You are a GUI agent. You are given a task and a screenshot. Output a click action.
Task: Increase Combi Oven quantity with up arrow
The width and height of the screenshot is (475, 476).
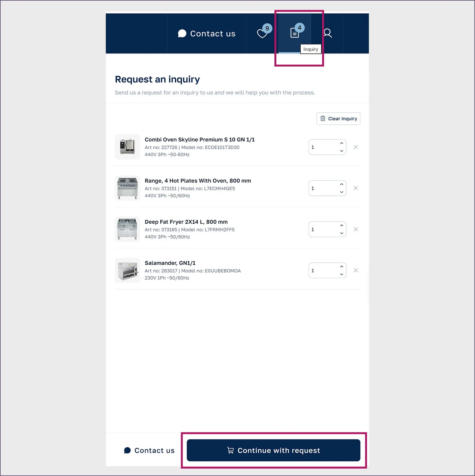pyautogui.click(x=341, y=143)
